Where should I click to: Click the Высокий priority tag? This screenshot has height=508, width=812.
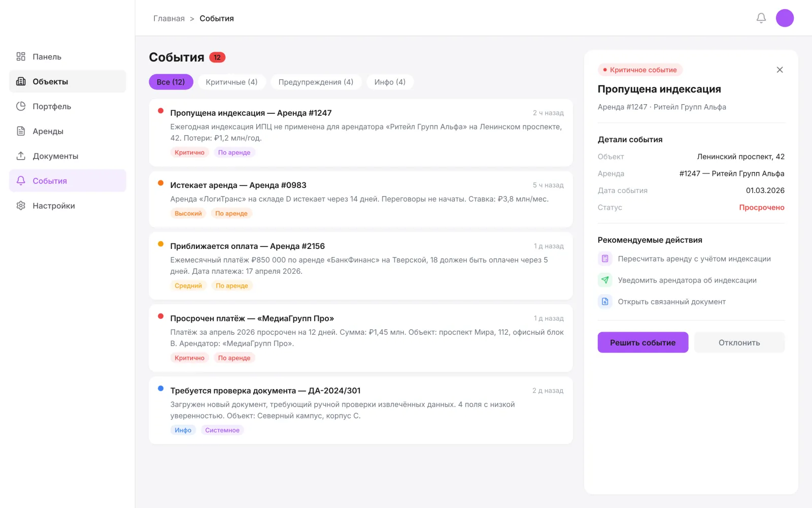point(188,213)
